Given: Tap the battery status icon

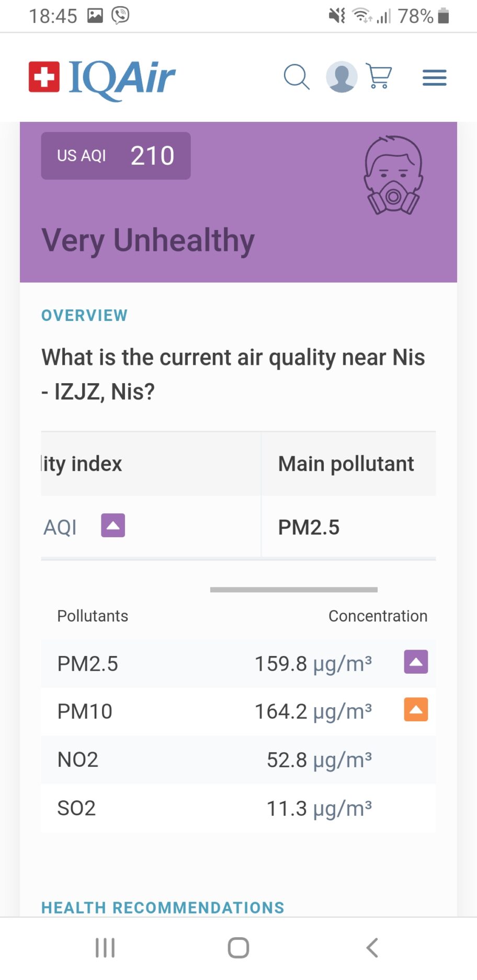Looking at the screenshot, I should point(444,16).
